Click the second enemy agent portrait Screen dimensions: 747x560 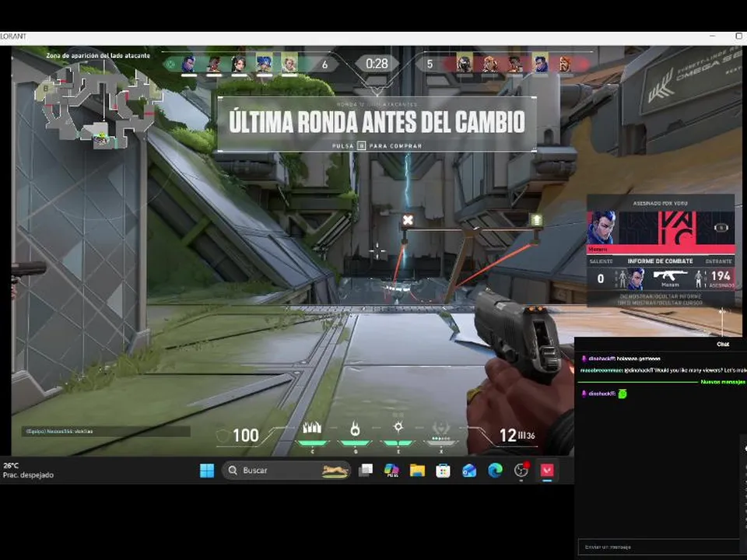489,63
